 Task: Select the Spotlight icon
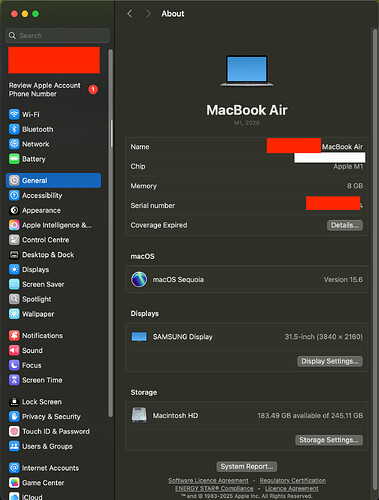(x=14, y=299)
